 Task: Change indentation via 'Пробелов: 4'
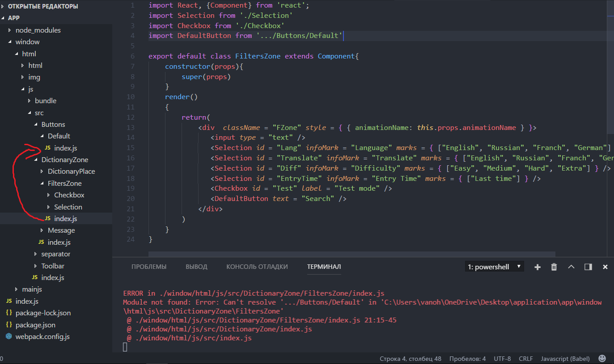point(467,359)
